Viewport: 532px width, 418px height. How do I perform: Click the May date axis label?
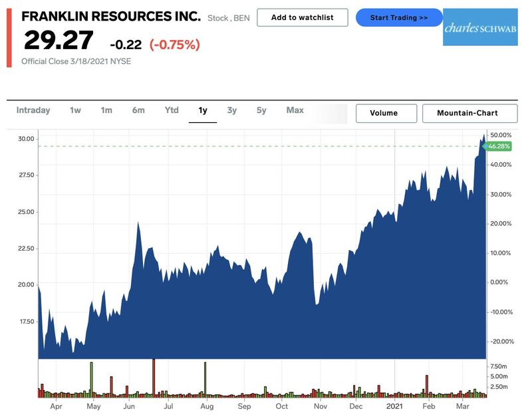point(94,407)
